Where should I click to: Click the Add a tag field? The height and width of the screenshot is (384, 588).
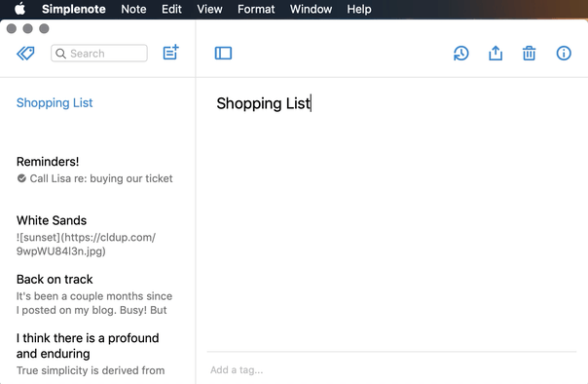tap(391, 370)
